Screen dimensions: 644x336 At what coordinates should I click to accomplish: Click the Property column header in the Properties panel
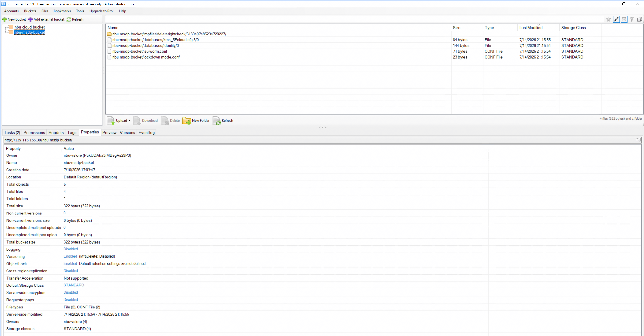click(33, 149)
